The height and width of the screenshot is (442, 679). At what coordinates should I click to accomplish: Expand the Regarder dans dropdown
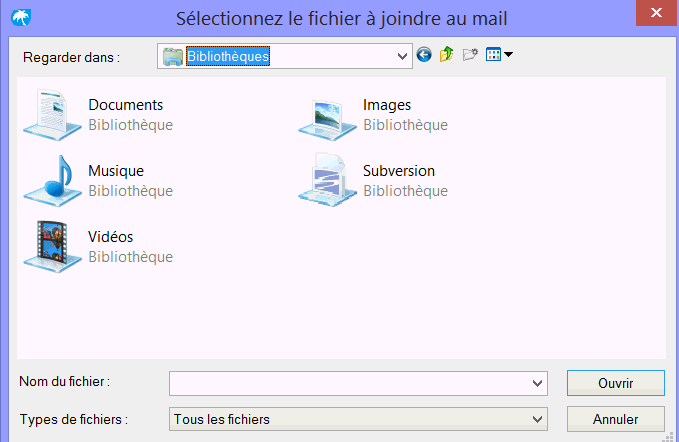pos(402,56)
